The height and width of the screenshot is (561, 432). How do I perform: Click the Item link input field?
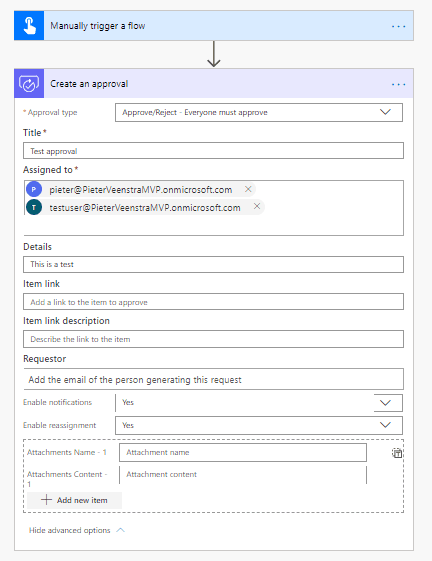[x=213, y=302]
